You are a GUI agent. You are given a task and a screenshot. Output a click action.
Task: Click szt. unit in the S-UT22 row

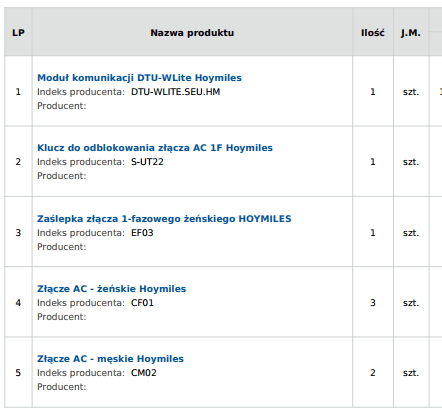coord(411,162)
